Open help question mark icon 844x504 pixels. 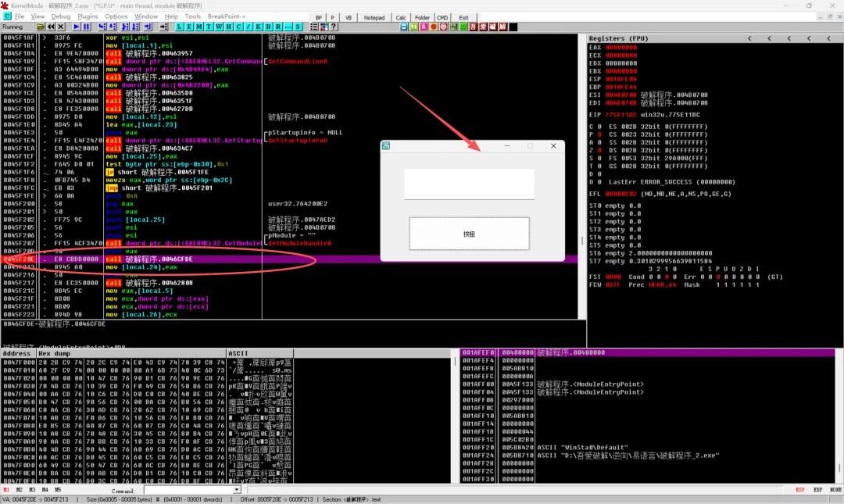pos(333,27)
